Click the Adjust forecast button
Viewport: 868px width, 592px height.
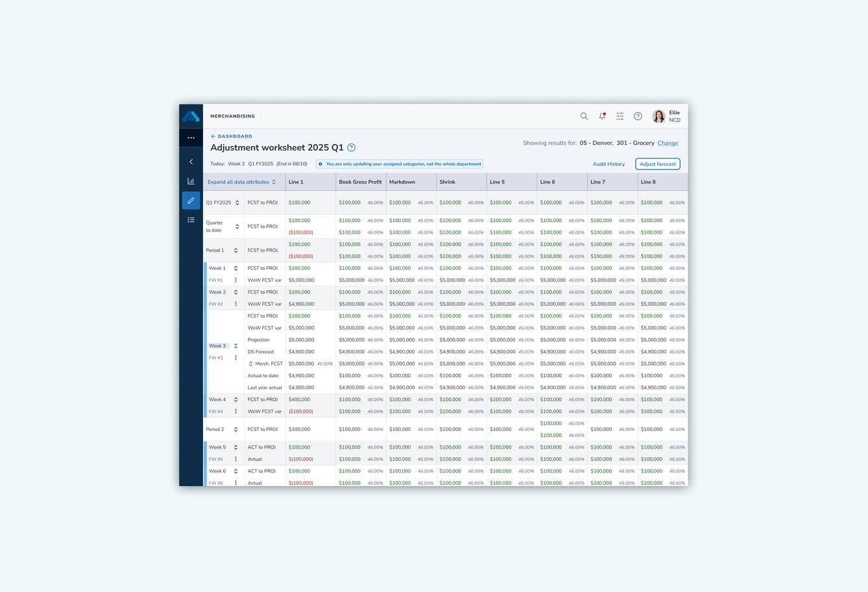pos(658,164)
